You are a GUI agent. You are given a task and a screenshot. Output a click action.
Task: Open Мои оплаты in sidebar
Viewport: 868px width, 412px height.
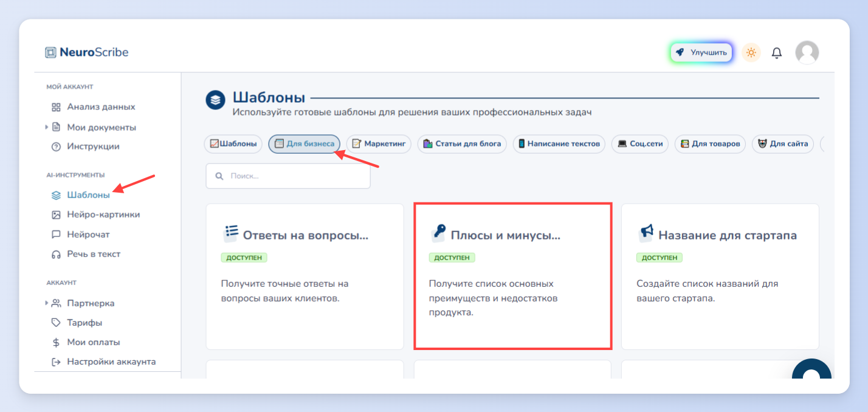pos(94,342)
